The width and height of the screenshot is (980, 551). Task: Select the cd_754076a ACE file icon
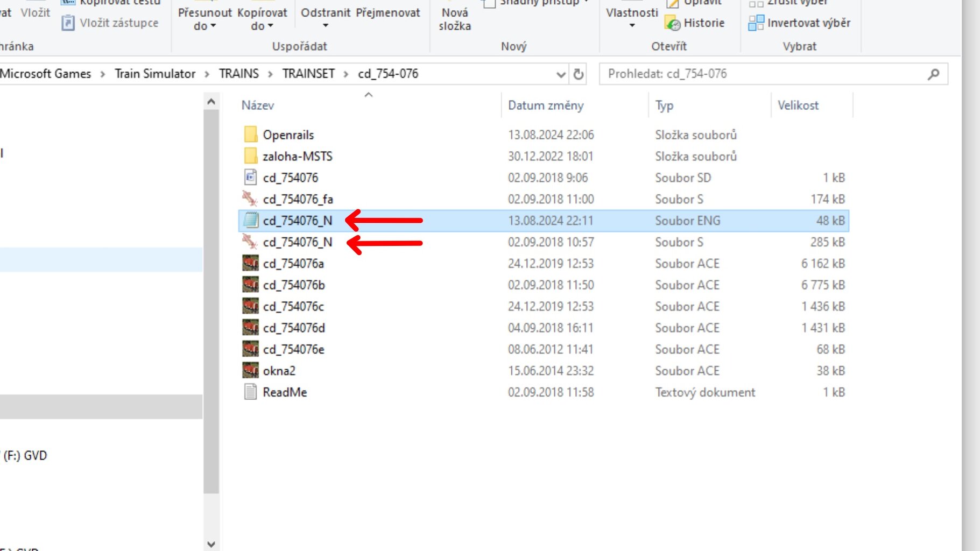coord(250,264)
